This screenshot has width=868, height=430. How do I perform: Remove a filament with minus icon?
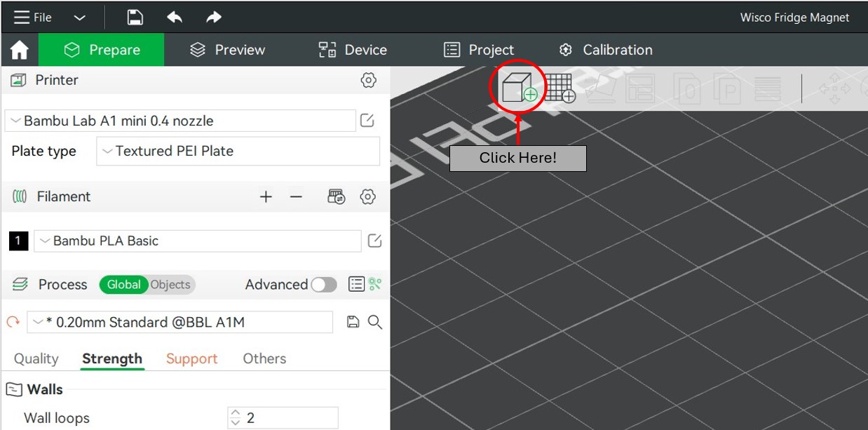296,197
